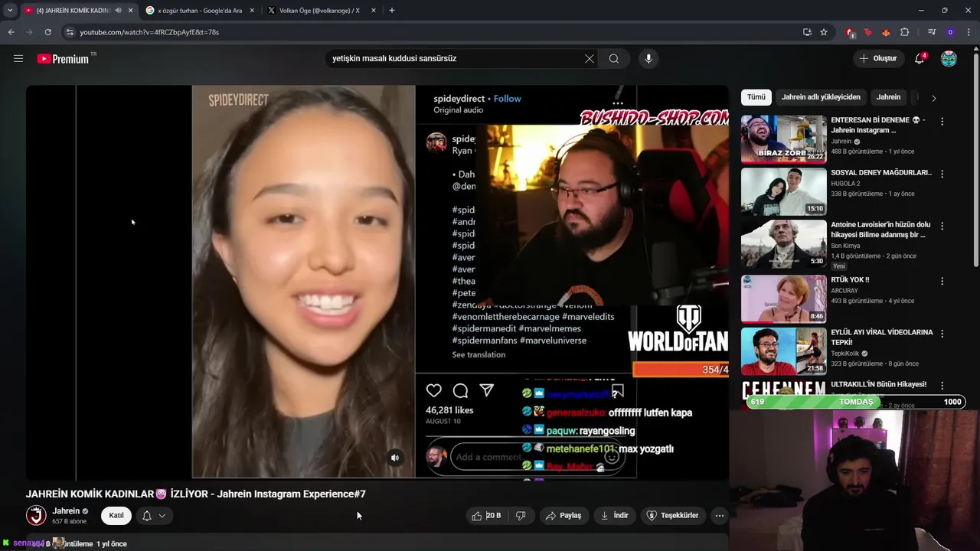Click the install/cast icon in address bar

807,32
